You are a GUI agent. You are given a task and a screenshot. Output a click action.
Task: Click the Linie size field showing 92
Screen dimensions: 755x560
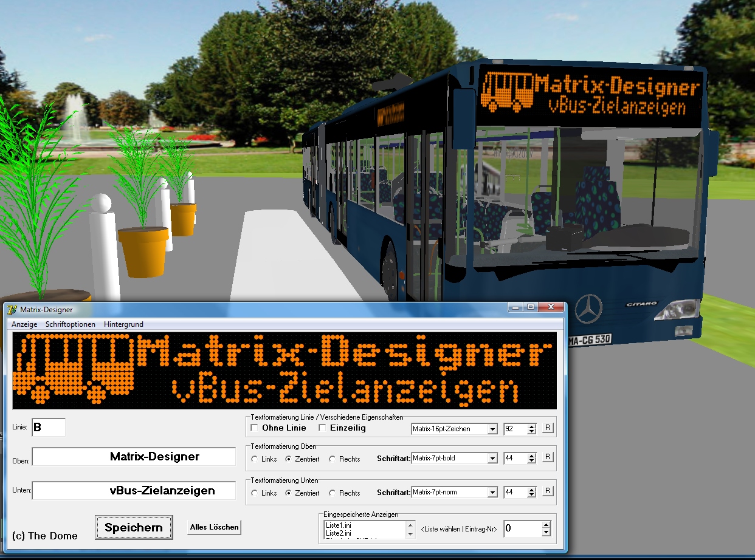tap(515, 429)
